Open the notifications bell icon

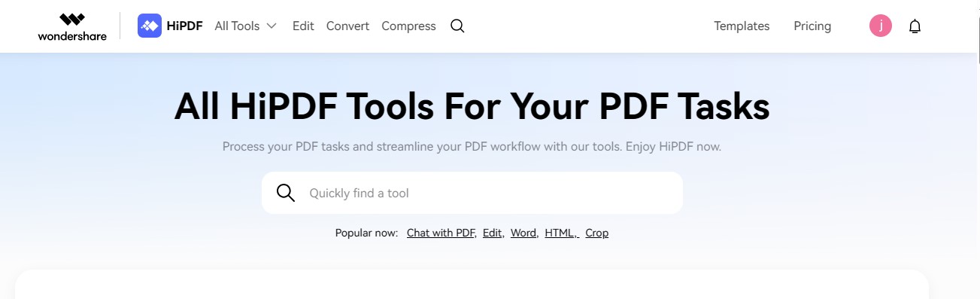pyautogui.click(x=915, y=26)
